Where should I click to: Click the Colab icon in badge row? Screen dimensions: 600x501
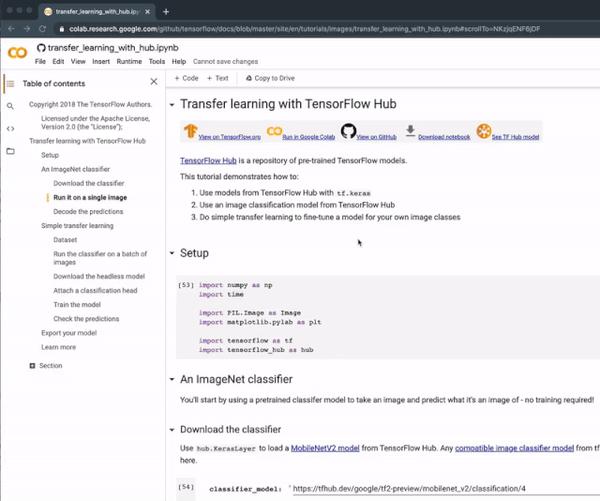pos(274,131)
